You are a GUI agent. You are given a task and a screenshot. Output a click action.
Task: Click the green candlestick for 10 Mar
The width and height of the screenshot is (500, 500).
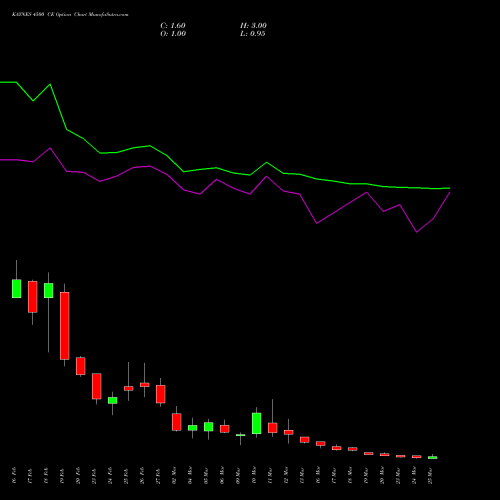coord(257,423)
